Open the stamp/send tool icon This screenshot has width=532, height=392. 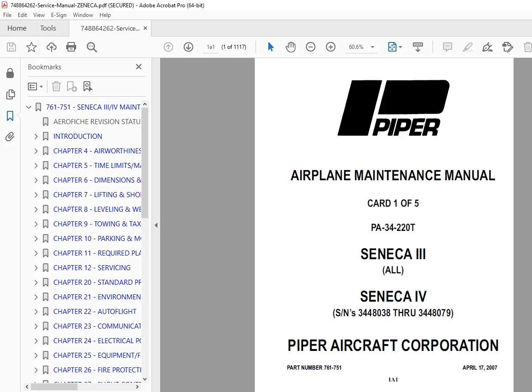tap(507, 47)
